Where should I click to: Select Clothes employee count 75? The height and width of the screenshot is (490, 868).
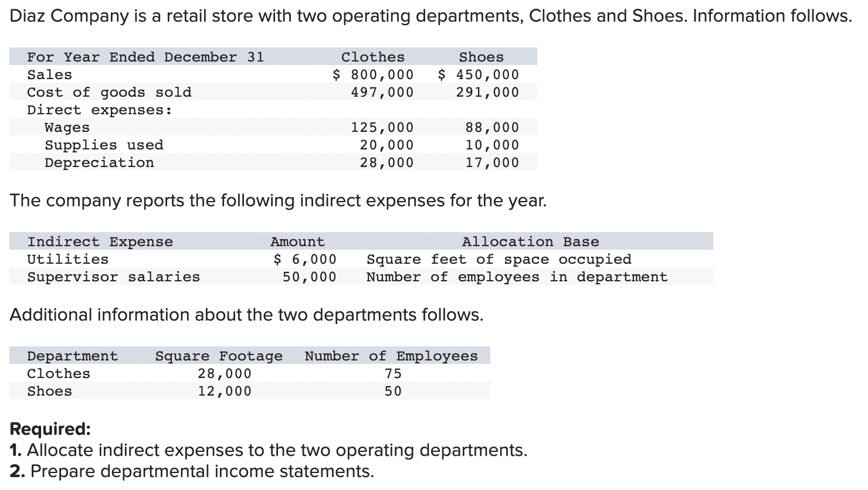393,373
